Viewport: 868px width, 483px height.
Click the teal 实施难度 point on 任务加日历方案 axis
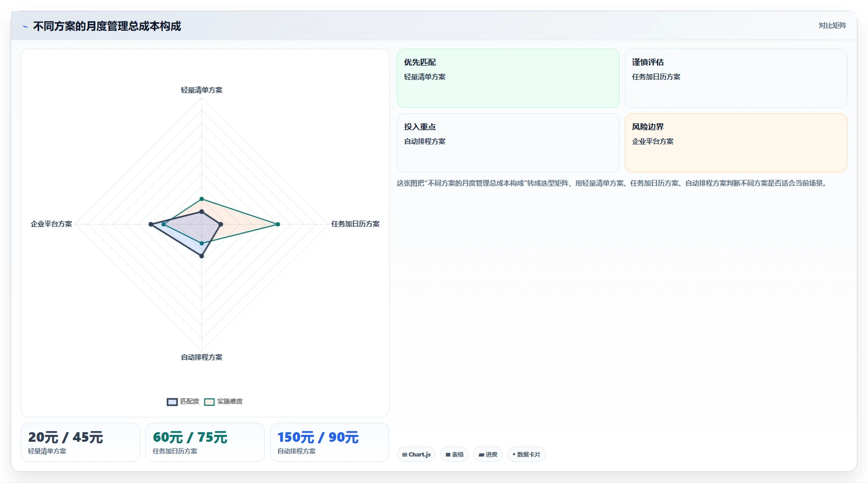278,224
